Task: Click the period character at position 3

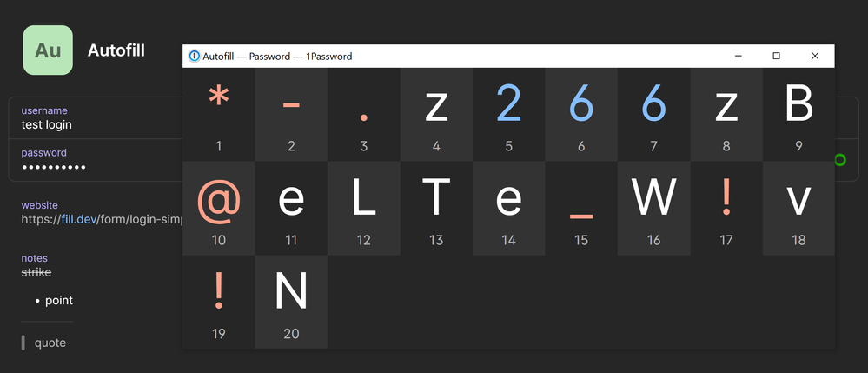Action: [x=364, y=113]
